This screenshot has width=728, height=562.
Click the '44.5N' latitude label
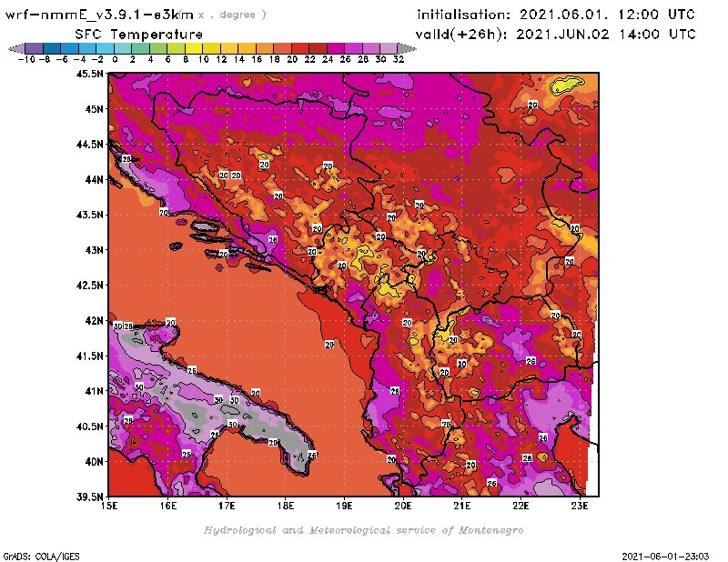click(89, 145)
